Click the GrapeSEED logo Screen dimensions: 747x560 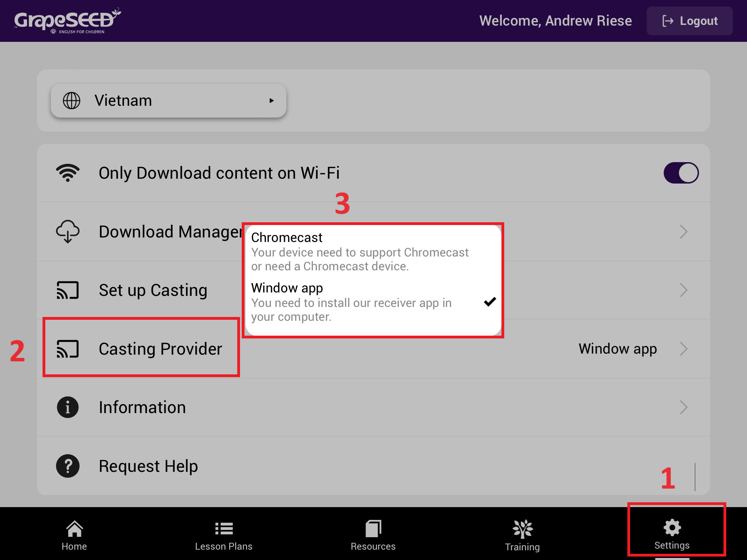pyautogui.click(x=67, y=21)
